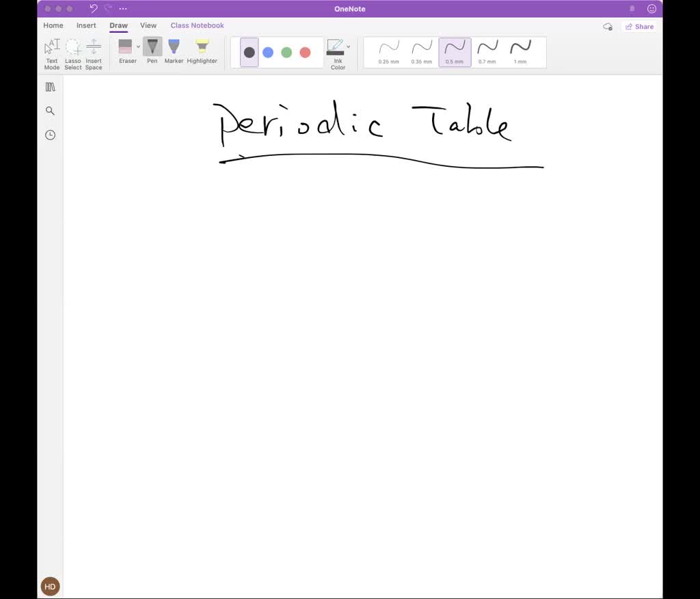This screenshot has height=599, width=700.
Task: Click the cloud sync status button
Action: click(x=607, y=26)
